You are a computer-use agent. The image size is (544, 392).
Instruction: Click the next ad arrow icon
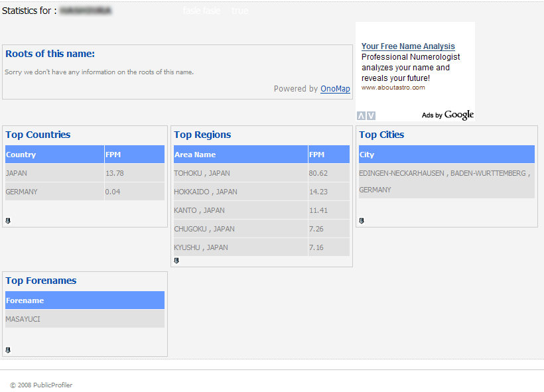pyautogui.click(x=371, y=115)
